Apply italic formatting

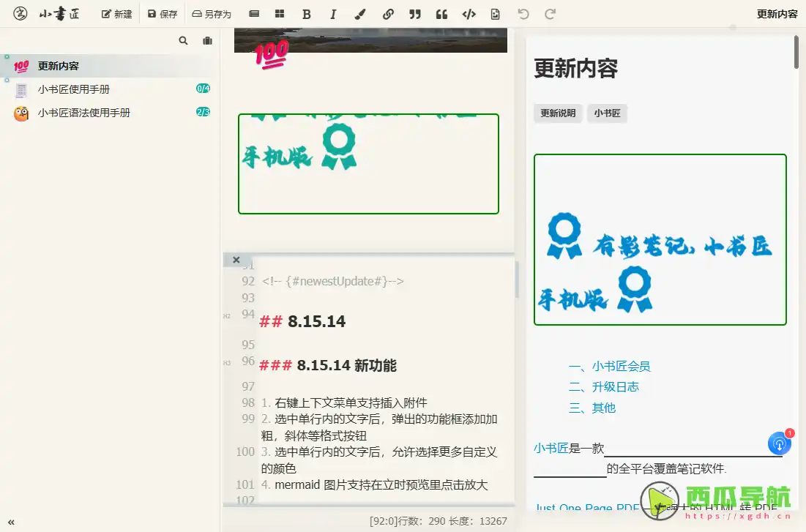pyautogui.click(x=333, y=14)
